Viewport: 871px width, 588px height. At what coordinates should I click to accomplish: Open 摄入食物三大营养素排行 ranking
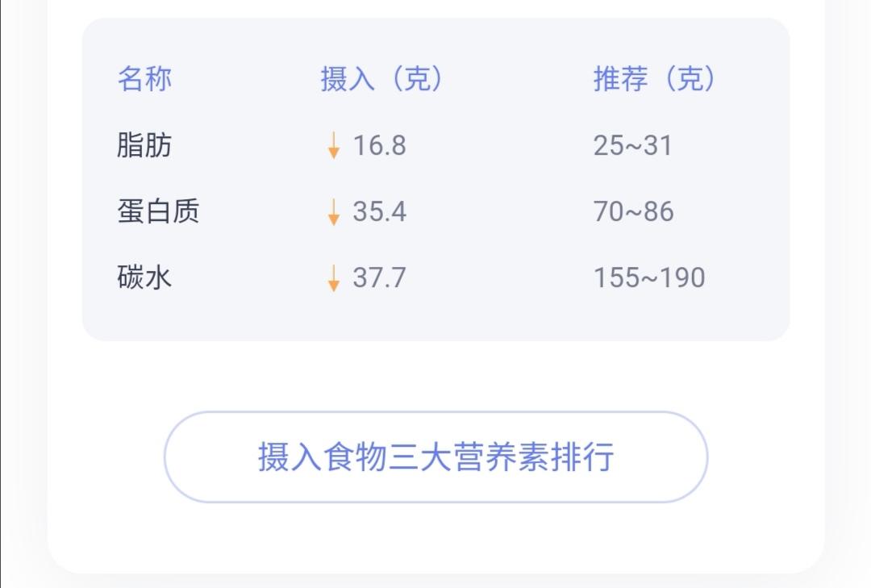435,457
